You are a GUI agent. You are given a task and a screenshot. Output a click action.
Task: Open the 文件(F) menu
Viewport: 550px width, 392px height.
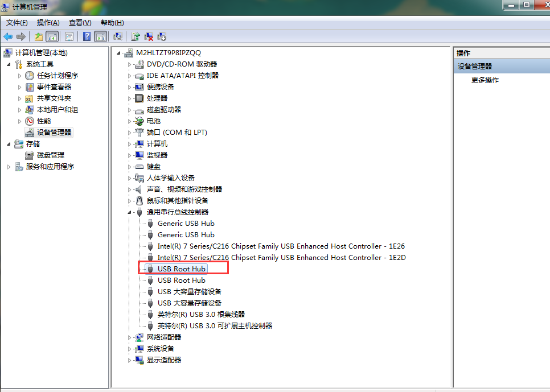(x=17, y=23)
